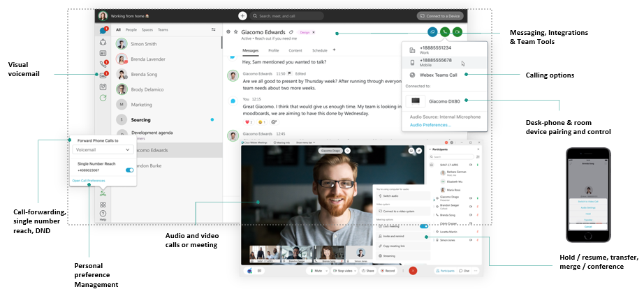
Task: Toggle the Single Number Reach switch
Action: coord(129,170)
